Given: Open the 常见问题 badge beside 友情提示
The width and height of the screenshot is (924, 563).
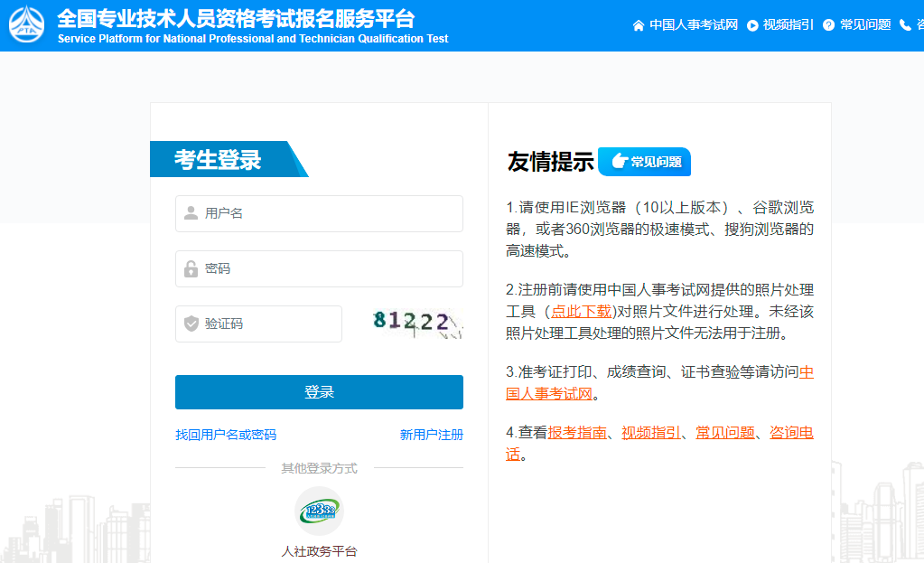Looking at the screenshot, I should (644, 162).
